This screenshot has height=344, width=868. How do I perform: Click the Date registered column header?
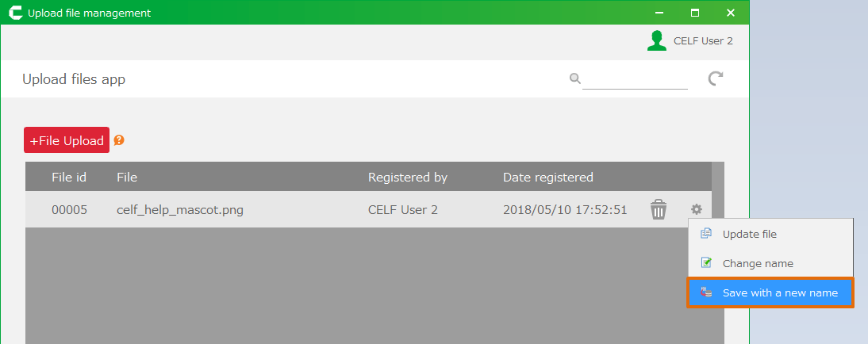[547, 178]
